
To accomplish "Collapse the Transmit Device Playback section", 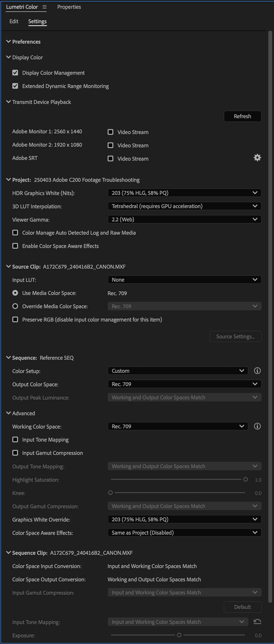I will (9, 102).
